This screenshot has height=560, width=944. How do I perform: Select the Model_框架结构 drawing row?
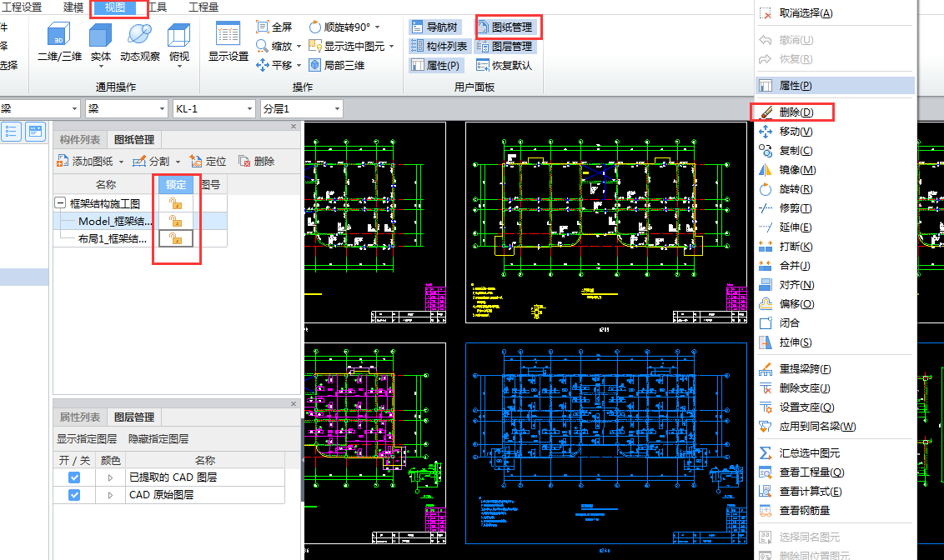pyautogui.click(x=115, y=221)
